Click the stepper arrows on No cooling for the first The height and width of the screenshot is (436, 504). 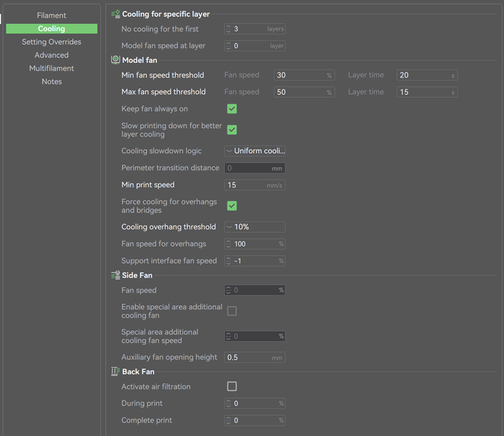(229, 29)
